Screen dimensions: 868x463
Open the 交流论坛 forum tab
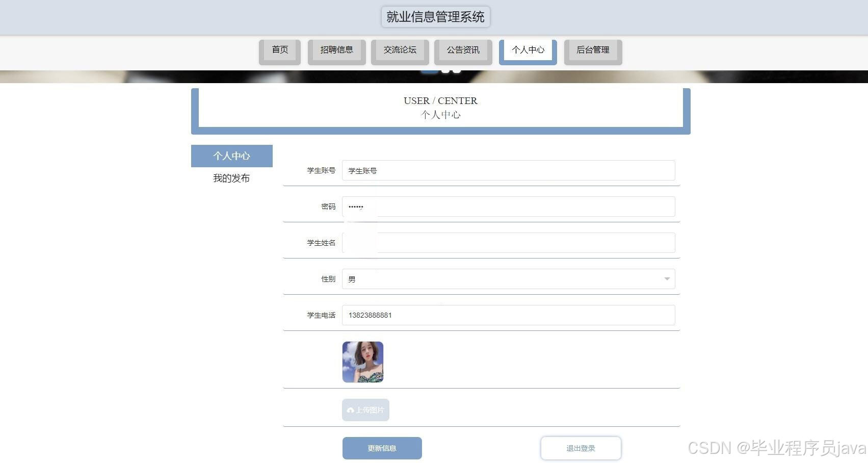(400, 50)
